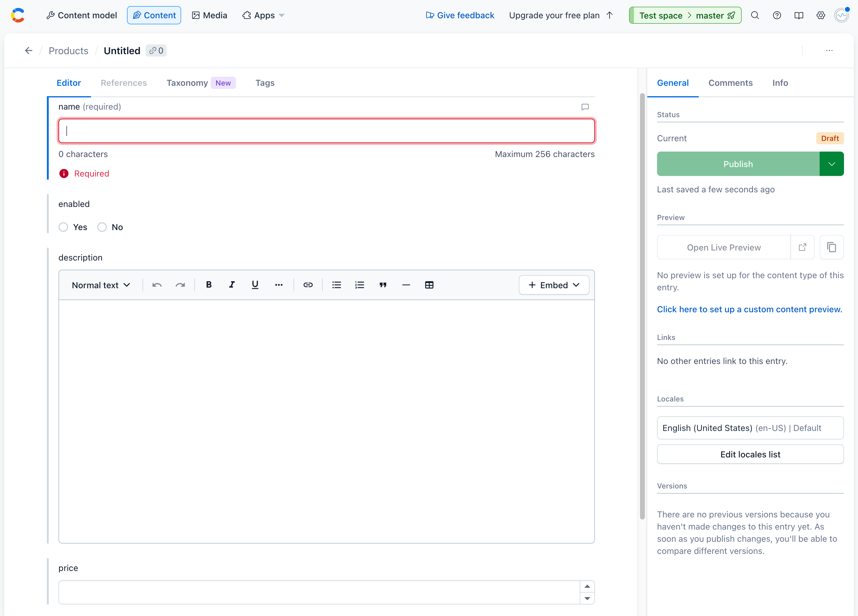The width and height of the screenshot is (858, 616).
Task: Insert a table in description
Action: pyautogui.click(x=429, y=285)
